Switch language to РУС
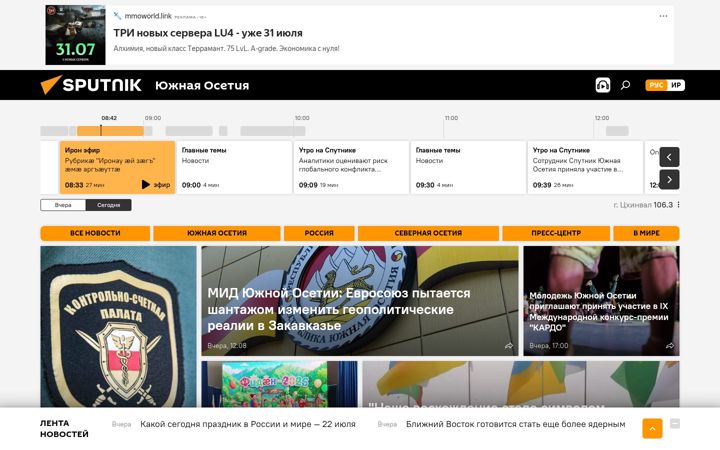720x450 pixels. [656, 85]
